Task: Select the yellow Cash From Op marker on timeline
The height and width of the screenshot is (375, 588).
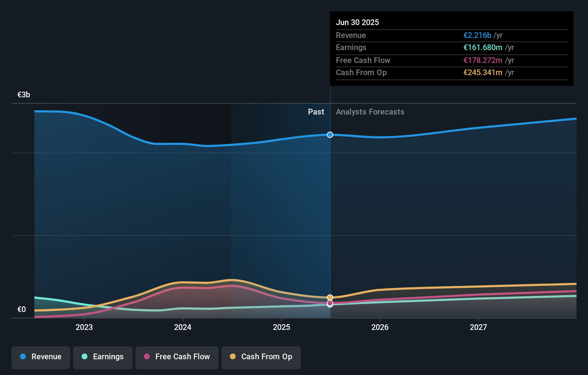Action: [330, 297]
